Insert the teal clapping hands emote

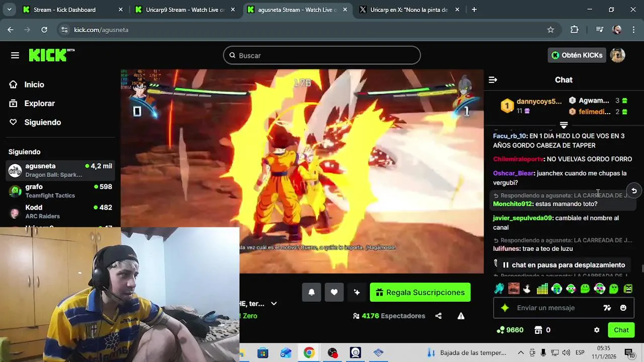click(499, 289)
